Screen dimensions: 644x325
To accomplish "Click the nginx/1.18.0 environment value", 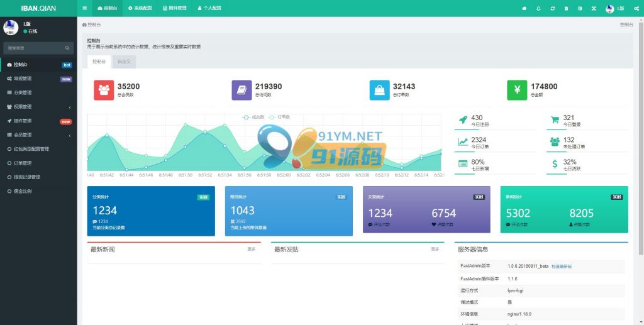I will click(519, 314).
